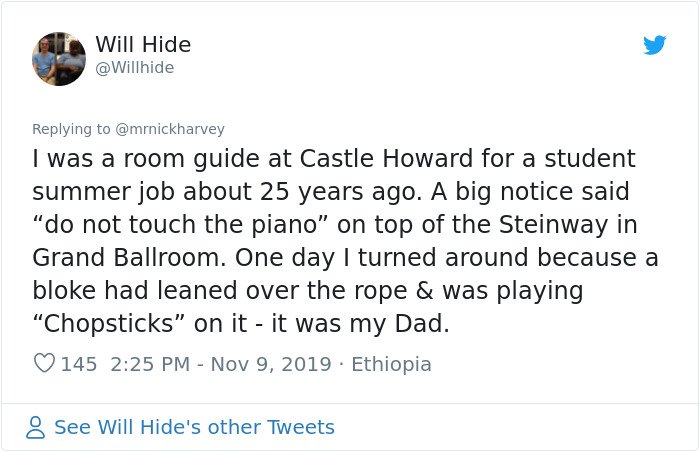The width and height of the screenshot is (700, 452).
Task: Click the 145 likes count
Action: [x=79, y=364]
